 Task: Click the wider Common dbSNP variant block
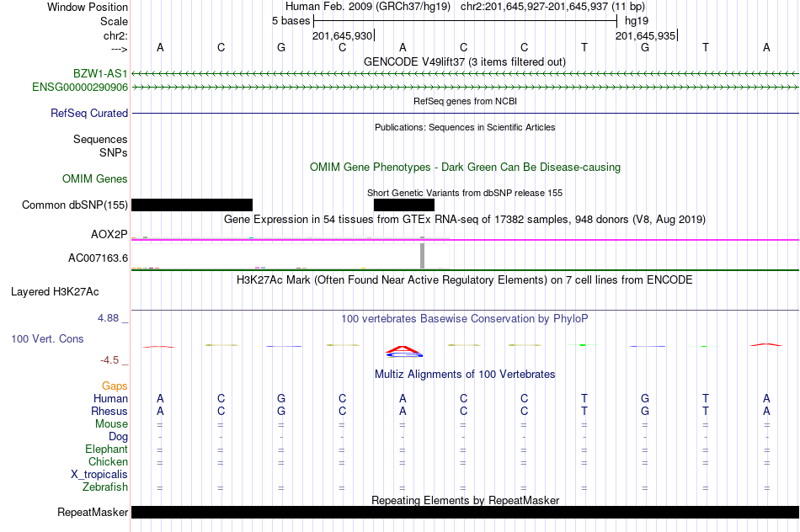click(x=192, y=205)
